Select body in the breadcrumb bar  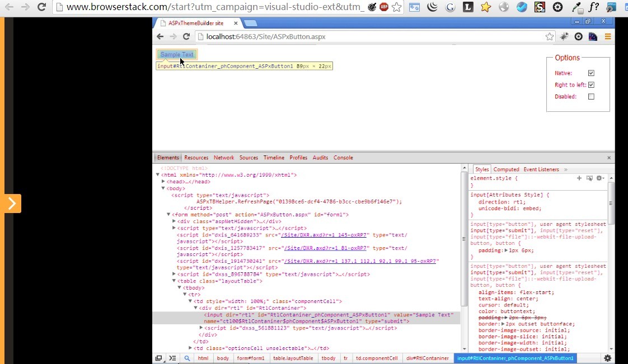click(223, 358)
